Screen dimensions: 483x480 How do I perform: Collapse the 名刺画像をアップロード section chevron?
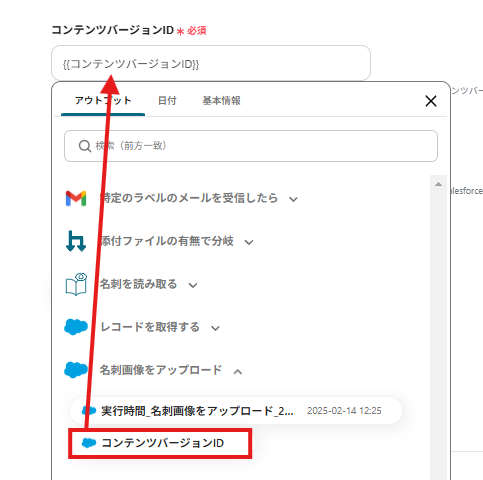[238, 372]
